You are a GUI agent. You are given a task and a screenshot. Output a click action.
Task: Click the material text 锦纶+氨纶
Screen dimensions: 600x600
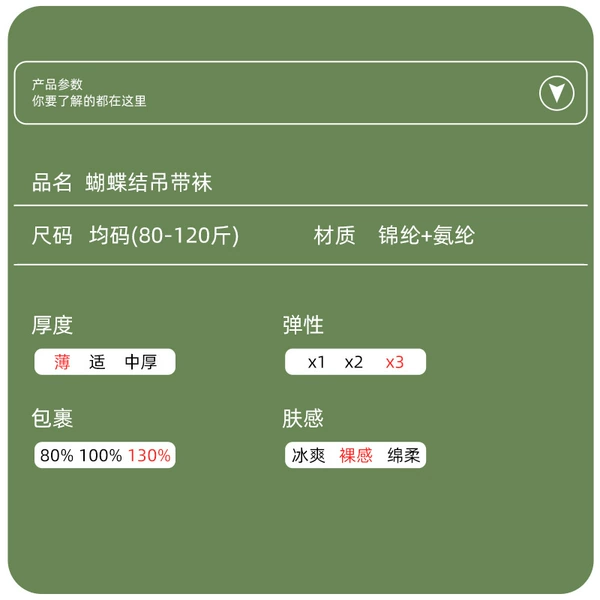(x=426, y=235)
